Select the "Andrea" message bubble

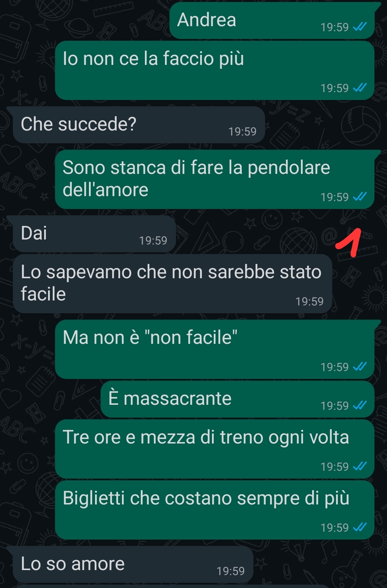[273, 20]
